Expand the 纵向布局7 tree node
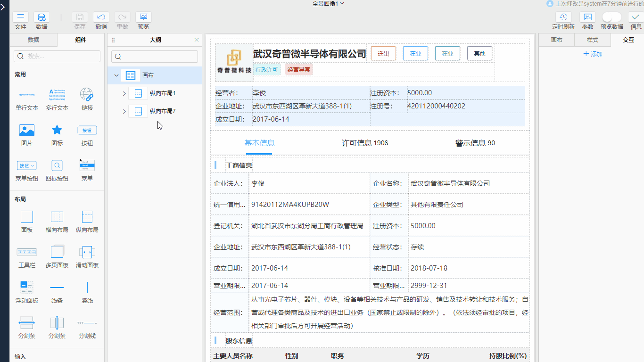 (124, 111)
